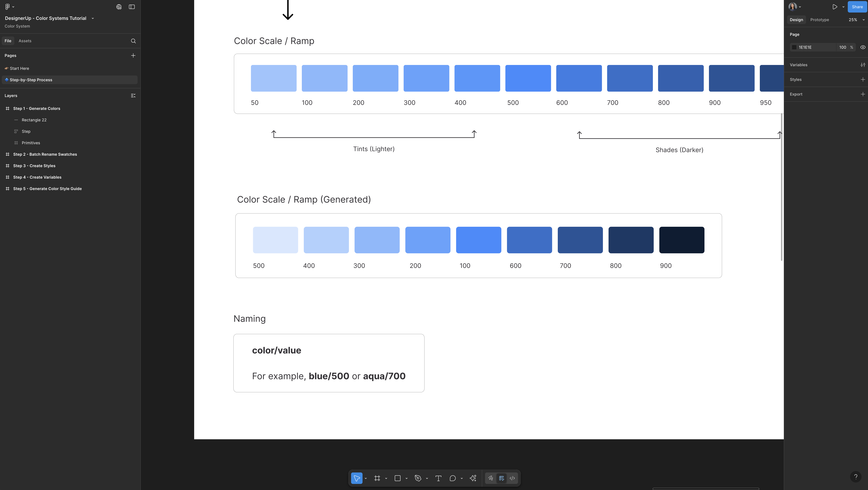This screenshot has height=490, width=868.
Task: Click the 1E1E1E page color swatch
Action: [x=794, y=47]
